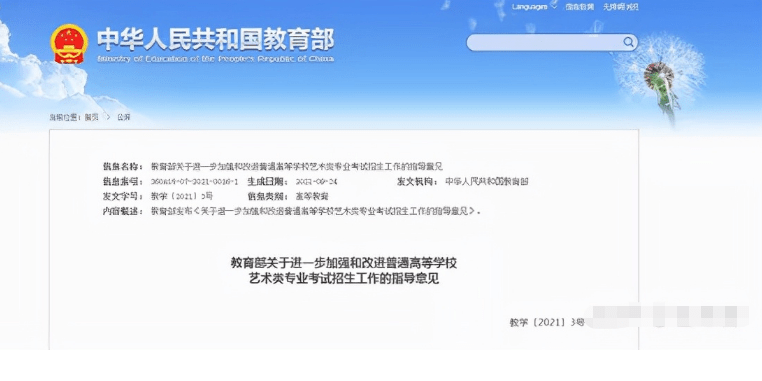Screen dimensions: 762x381
Task: Click the 生成日期 date value
Action: (x=316, y=182)
